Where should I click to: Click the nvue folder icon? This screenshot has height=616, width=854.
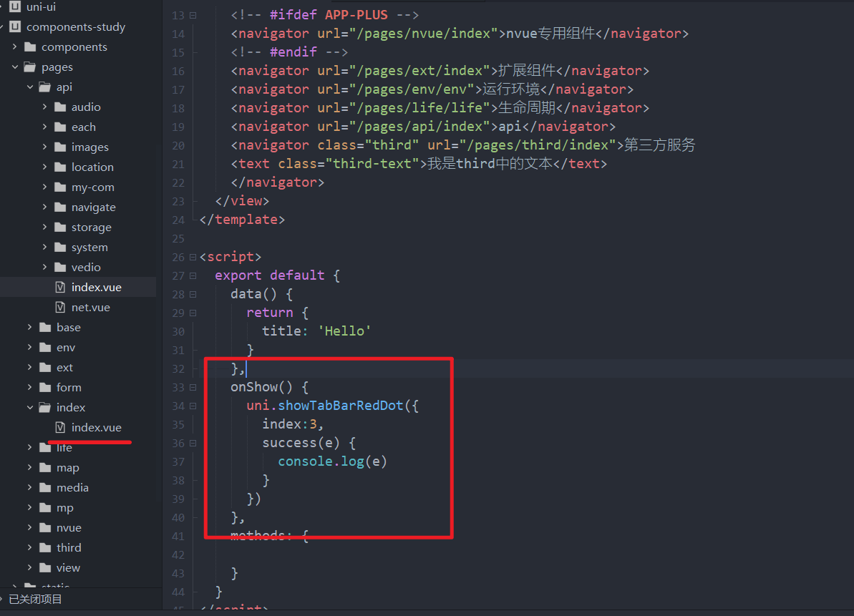[45, 528]
